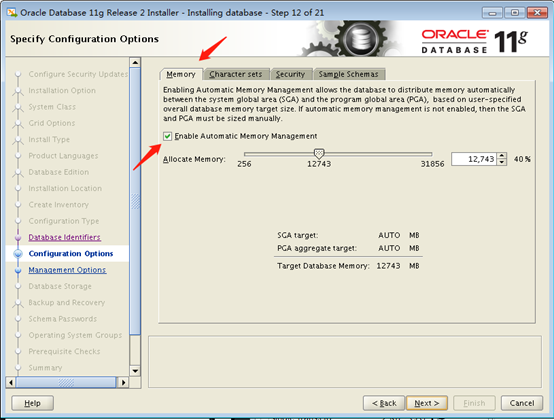Close the installer window
Screen dimensions: 554x420
(537, 13)
